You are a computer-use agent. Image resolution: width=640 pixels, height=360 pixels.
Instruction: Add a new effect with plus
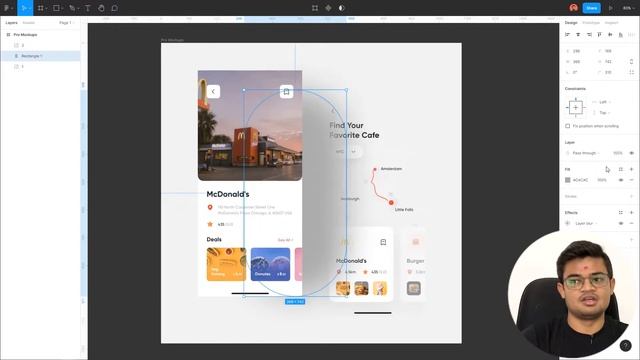tap(631, 213)
